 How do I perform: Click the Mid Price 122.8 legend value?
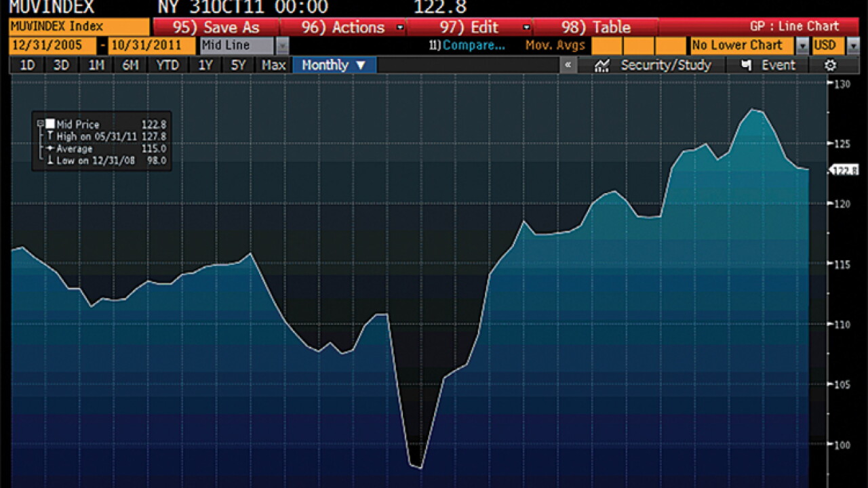pos(154,124)
